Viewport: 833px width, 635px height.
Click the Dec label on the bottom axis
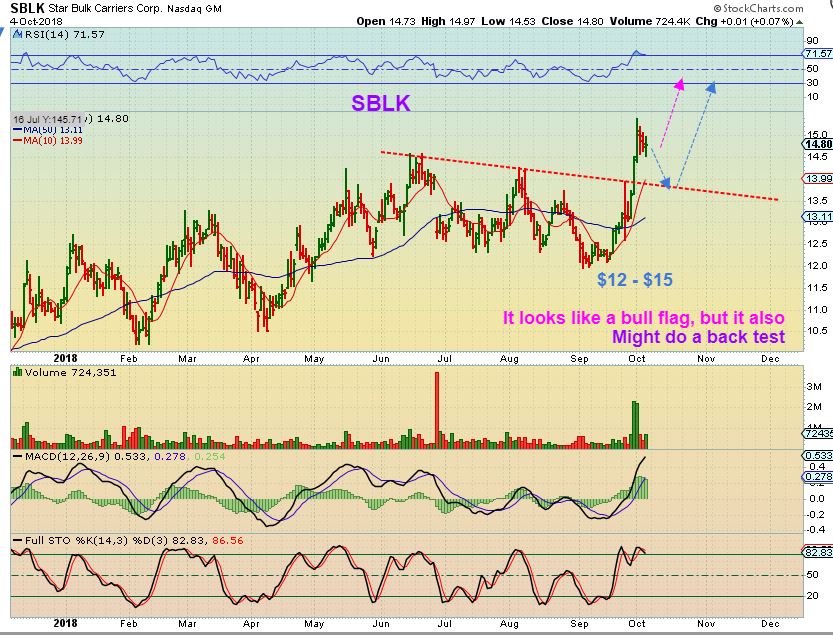coord(770,623)
